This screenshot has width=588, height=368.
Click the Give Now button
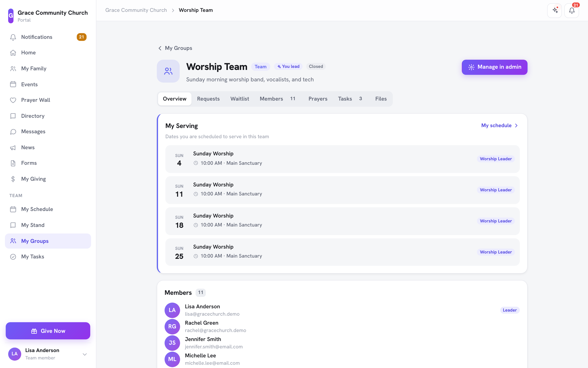click(x=48, y=331)
